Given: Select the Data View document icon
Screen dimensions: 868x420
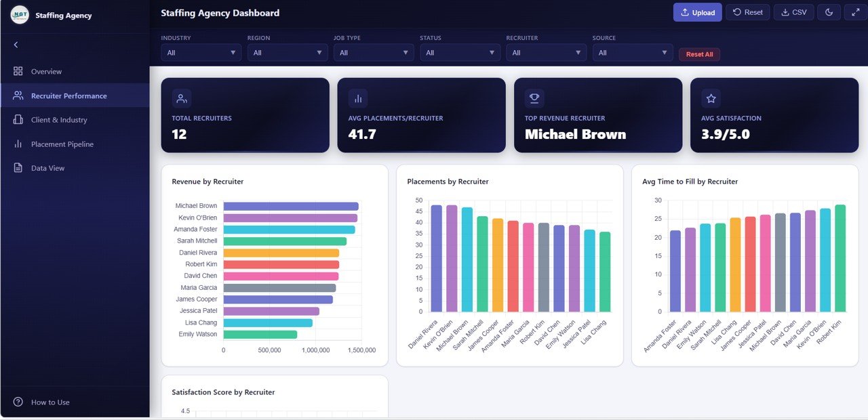Looking at the screenshot, I should [x=17, y=168].
